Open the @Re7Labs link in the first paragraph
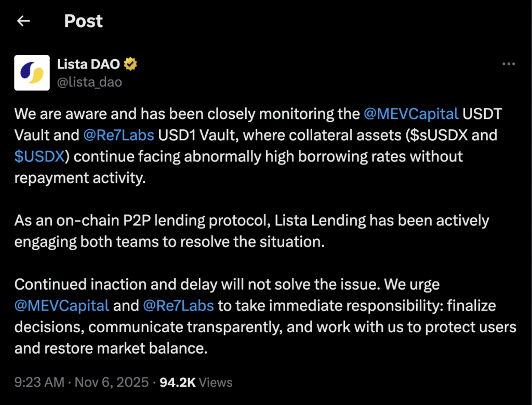Screen dimensions: 532x405 [118, 135]
